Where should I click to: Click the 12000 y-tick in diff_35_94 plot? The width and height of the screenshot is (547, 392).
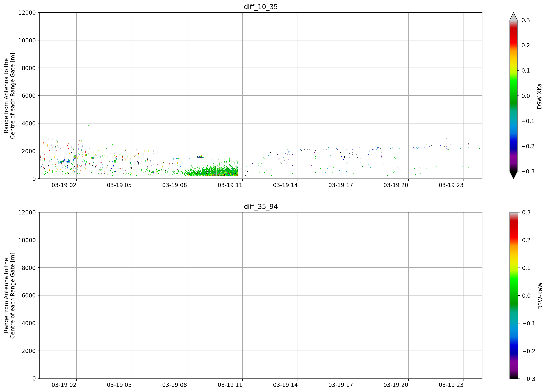coord(27,212)
